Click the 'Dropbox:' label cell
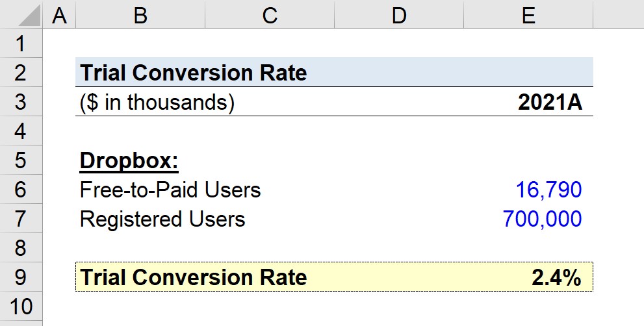 pos(129,160)
